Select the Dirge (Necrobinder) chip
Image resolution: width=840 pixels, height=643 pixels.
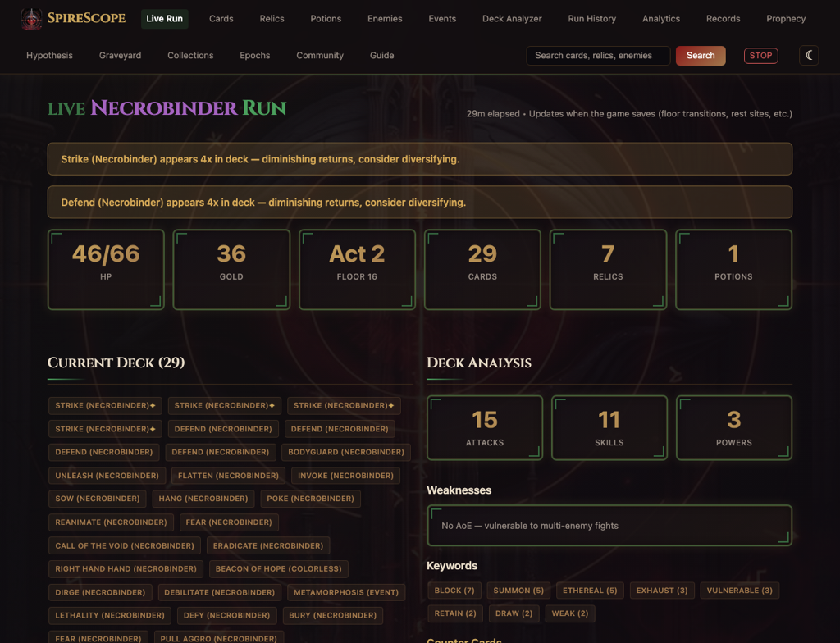point(100,593)
